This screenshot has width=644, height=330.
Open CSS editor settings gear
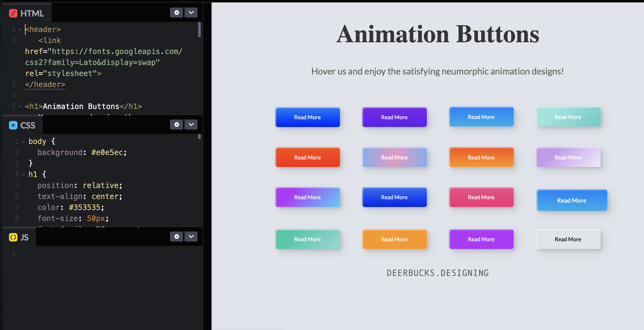point(176,124)
